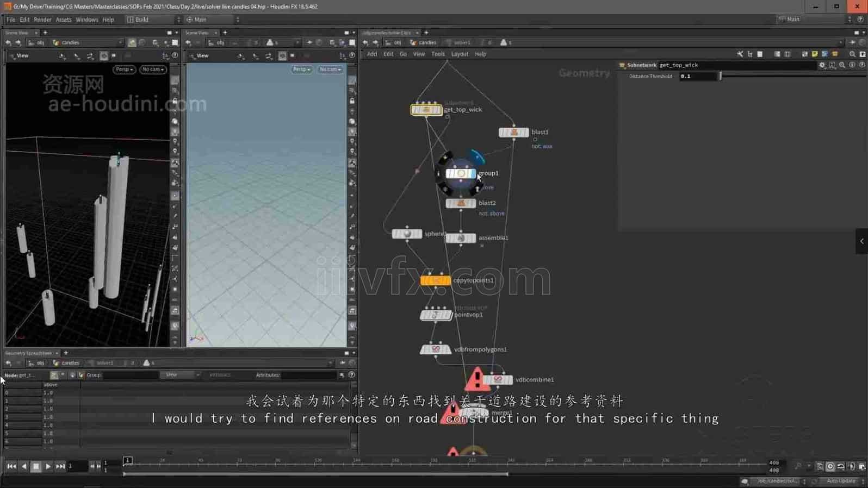
Task: Toggle the Auto Update mode in status bar
Action: click(840, 481)
